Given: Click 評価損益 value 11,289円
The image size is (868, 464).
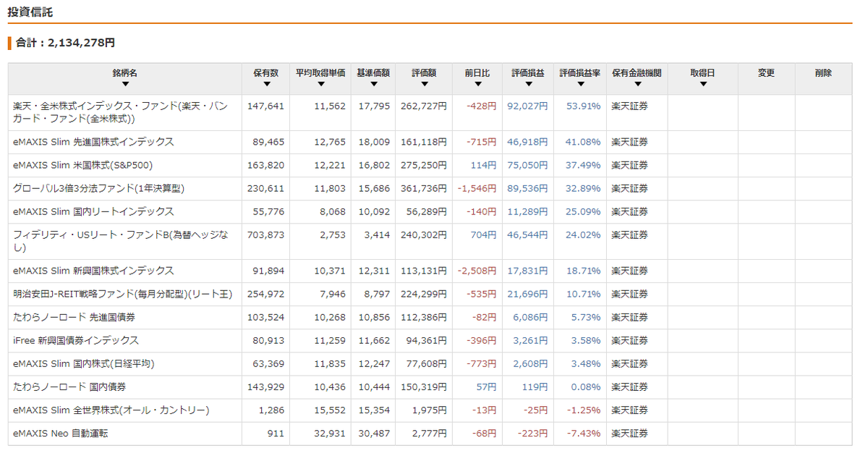Looking at the screenshot, I should (x=527, y=211).
